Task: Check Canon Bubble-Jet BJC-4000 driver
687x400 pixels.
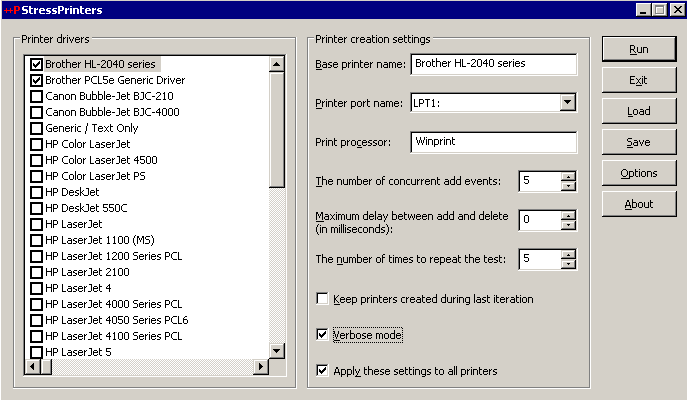Action: 36,112
